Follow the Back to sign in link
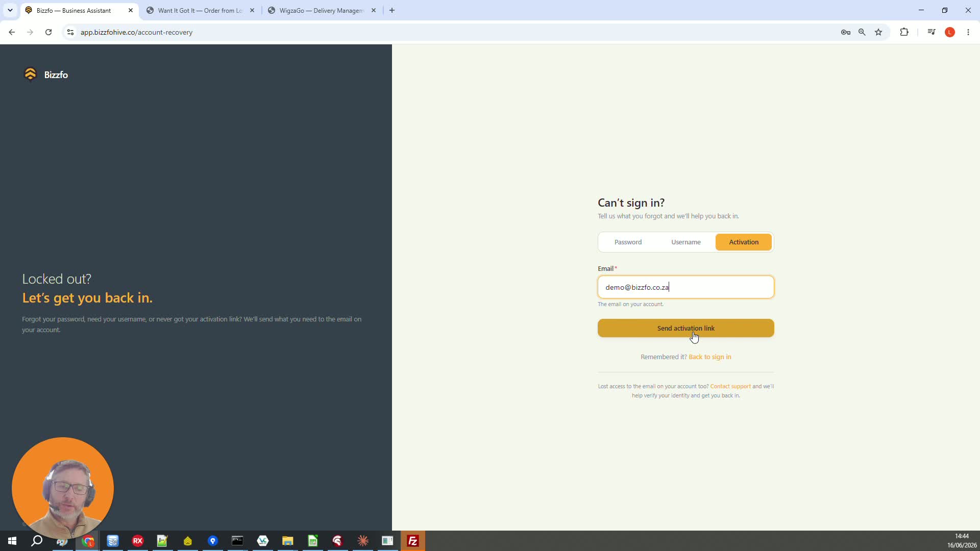The width and height of the screenshot is (980, 551). tap(710, 357)
